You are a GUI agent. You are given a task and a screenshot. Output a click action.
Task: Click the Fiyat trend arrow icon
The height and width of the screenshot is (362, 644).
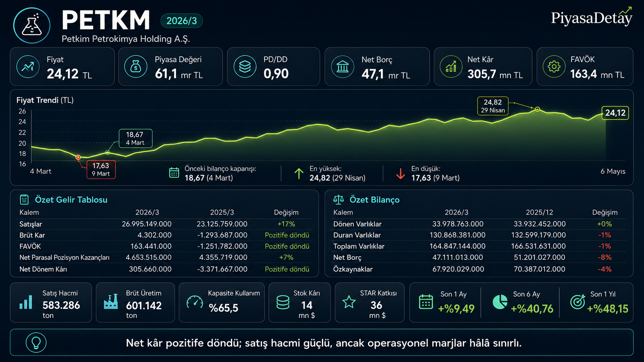(x=28, y=67)
